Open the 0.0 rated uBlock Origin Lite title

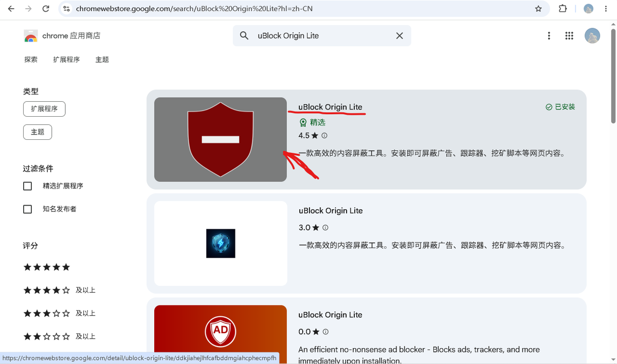[331, 315]
